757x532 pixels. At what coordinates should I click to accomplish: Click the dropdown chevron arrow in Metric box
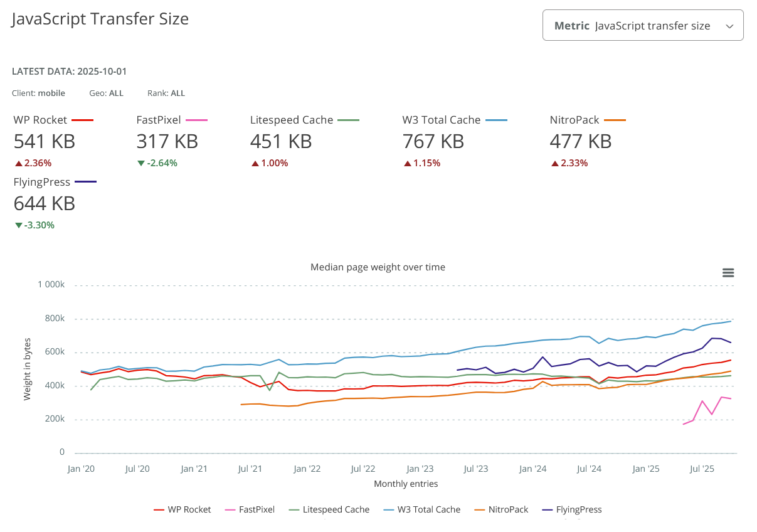pyautogui.click(x=729, y=26)
